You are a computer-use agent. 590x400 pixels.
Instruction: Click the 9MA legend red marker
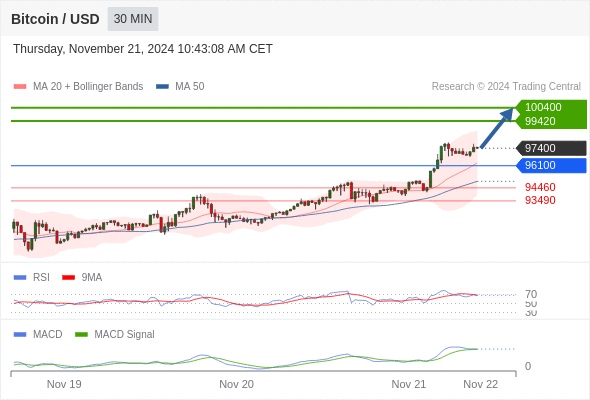pyautogui.click(x=68, y=278)
